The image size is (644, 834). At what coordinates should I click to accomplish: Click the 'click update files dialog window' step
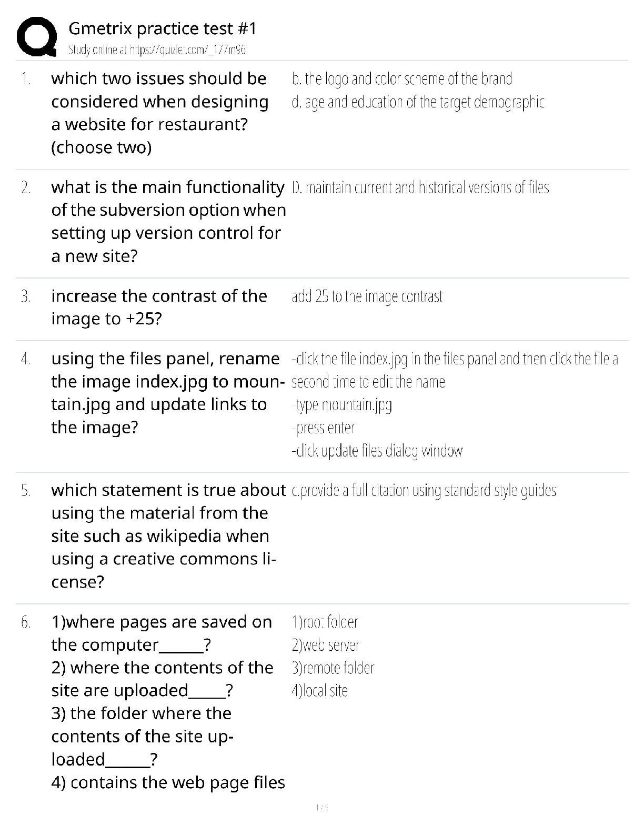[377, 451]
